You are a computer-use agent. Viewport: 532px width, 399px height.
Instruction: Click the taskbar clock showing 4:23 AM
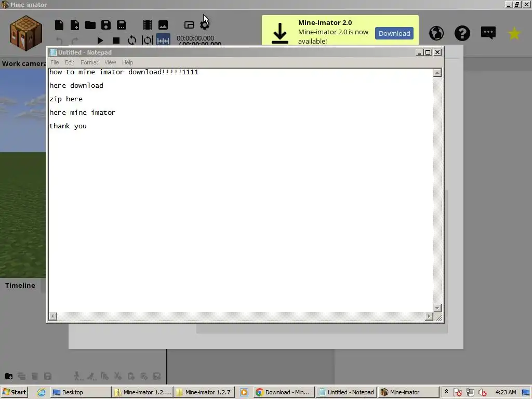[506, 392]
